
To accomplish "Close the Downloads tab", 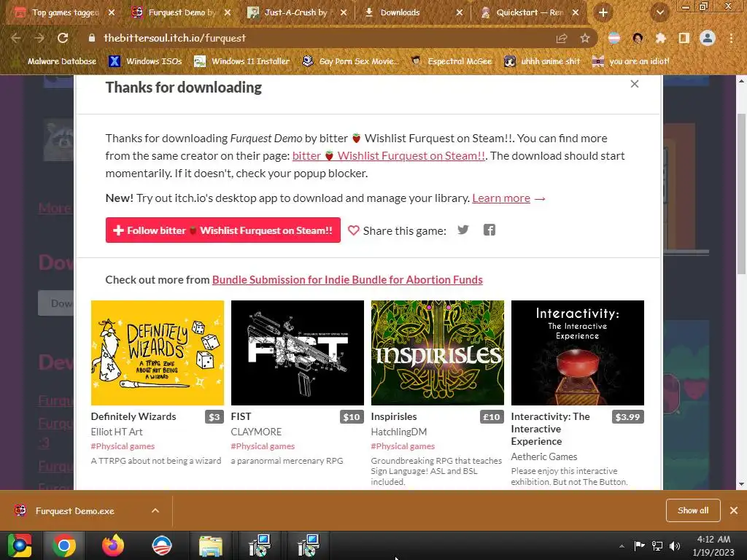I will click(x=460, y=13).
